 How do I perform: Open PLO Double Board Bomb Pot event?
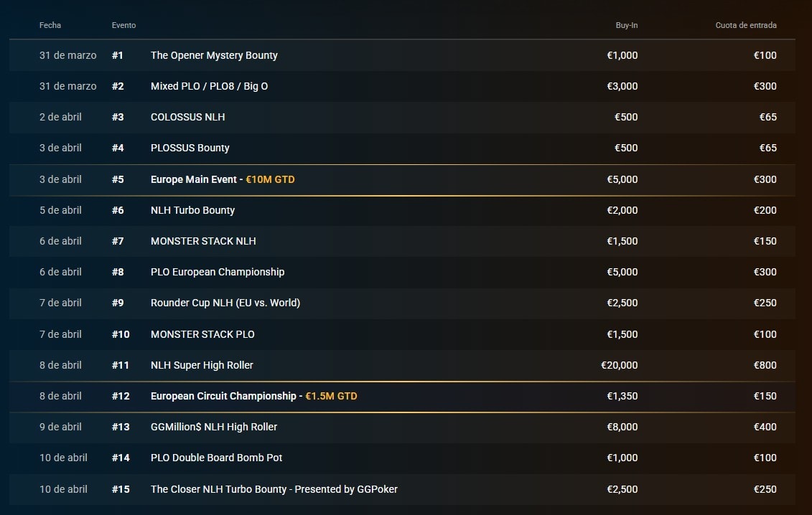217,458
